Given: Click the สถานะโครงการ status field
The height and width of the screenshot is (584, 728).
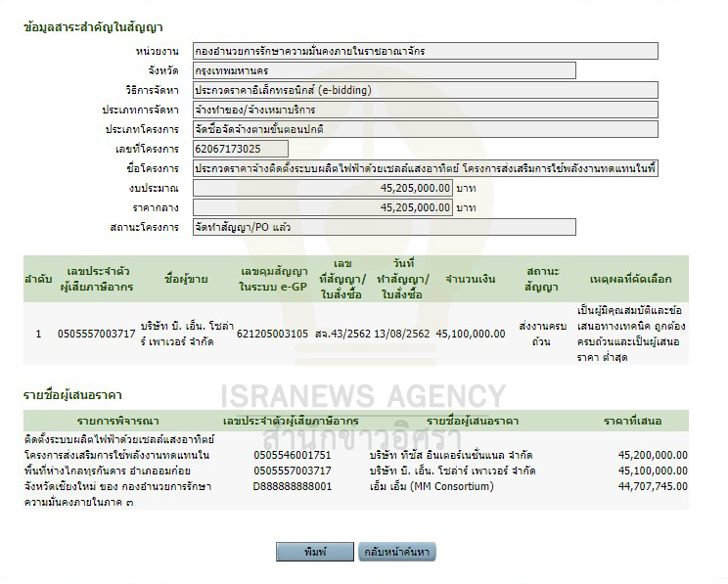Looking at the screenshot, I should (384, 227).
